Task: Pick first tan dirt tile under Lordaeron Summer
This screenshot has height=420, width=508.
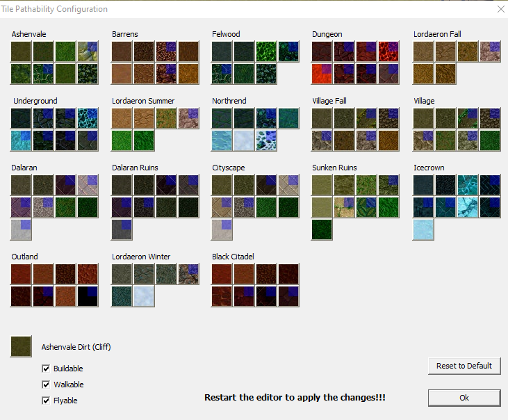Action: click(x=122, y=118)
